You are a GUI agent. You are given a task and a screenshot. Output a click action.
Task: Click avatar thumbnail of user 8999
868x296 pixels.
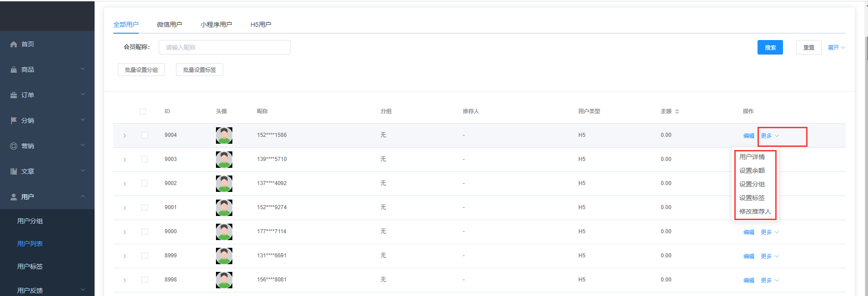click(224, 256)
